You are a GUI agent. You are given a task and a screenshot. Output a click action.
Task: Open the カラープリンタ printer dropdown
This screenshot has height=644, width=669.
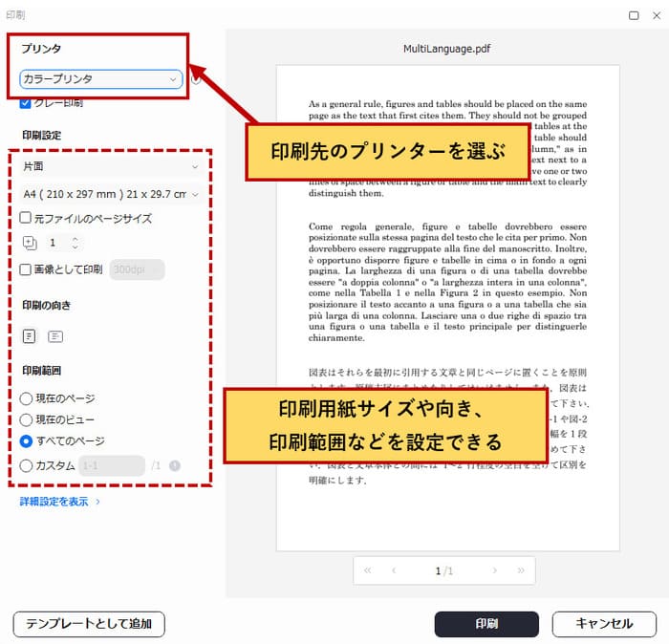101,79
